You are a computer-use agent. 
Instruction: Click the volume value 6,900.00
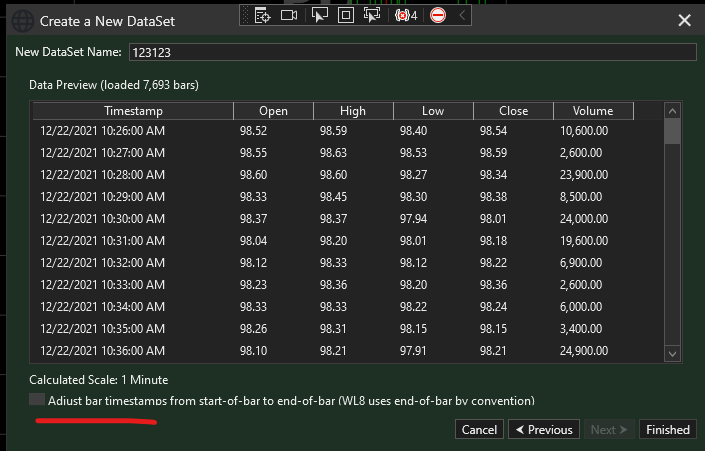click(581, 263)
